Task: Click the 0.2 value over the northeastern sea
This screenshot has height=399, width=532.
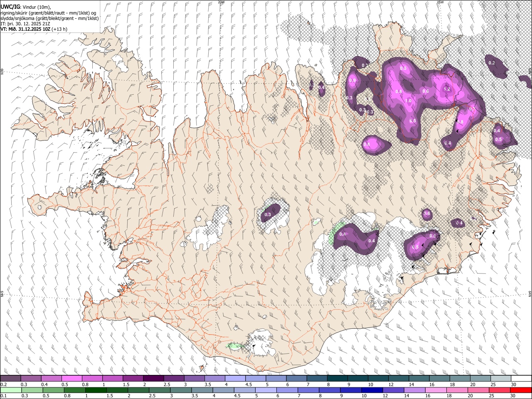Action: pos(492,63)
